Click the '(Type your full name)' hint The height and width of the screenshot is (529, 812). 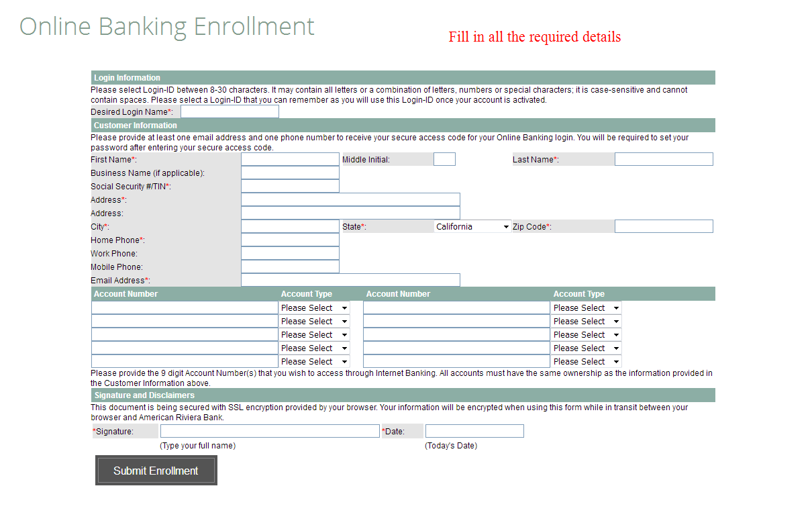197,446
